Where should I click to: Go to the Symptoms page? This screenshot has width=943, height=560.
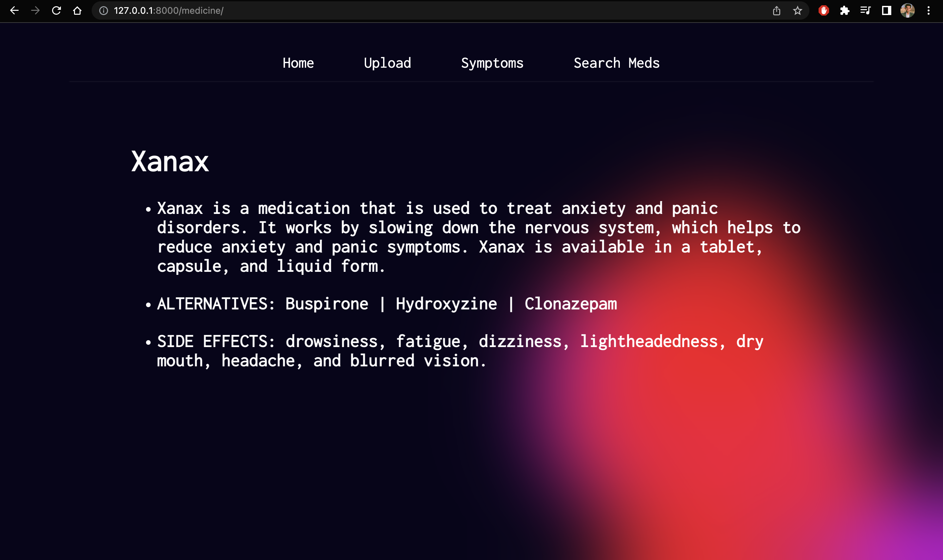[492, 63]
